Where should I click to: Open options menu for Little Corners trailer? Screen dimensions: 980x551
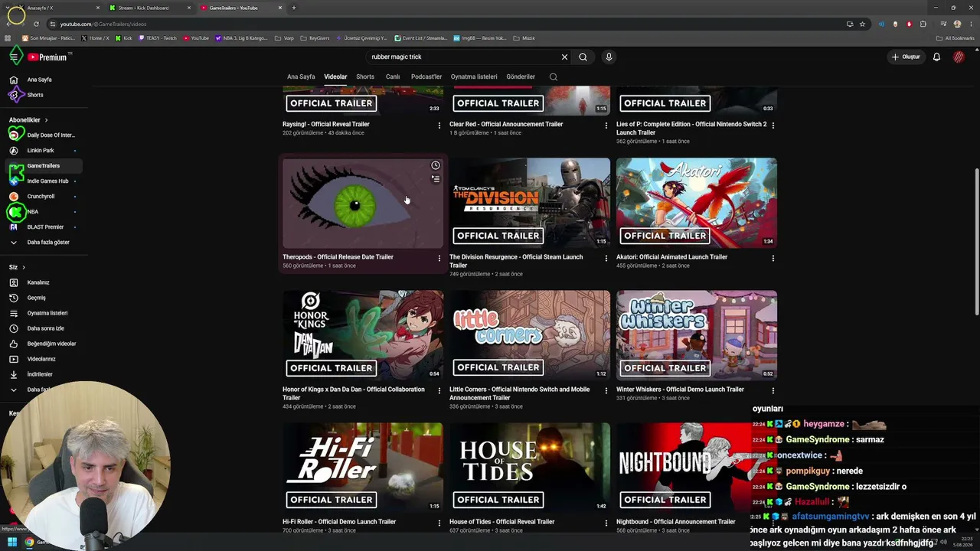(x=606, y=390)
